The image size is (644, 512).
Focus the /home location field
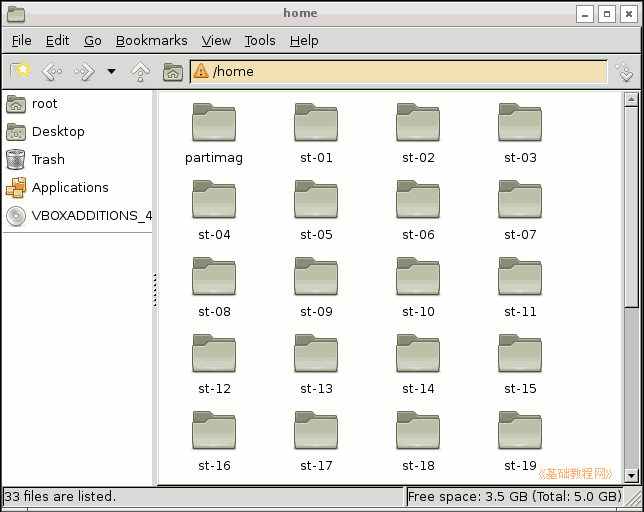pos(398,72)
